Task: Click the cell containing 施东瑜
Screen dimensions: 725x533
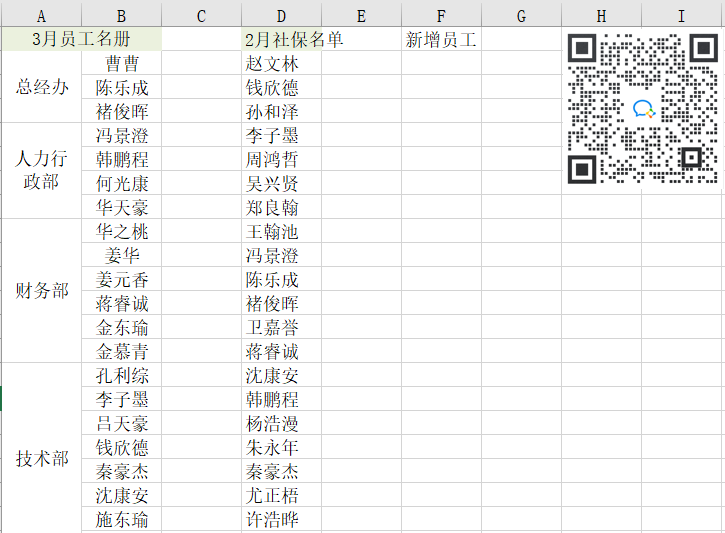Action: point(121,520)
